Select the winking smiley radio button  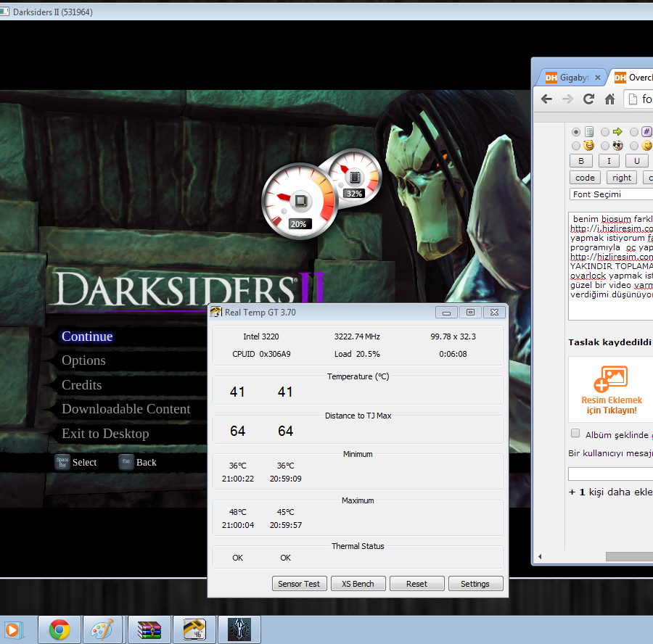[634, 146]
